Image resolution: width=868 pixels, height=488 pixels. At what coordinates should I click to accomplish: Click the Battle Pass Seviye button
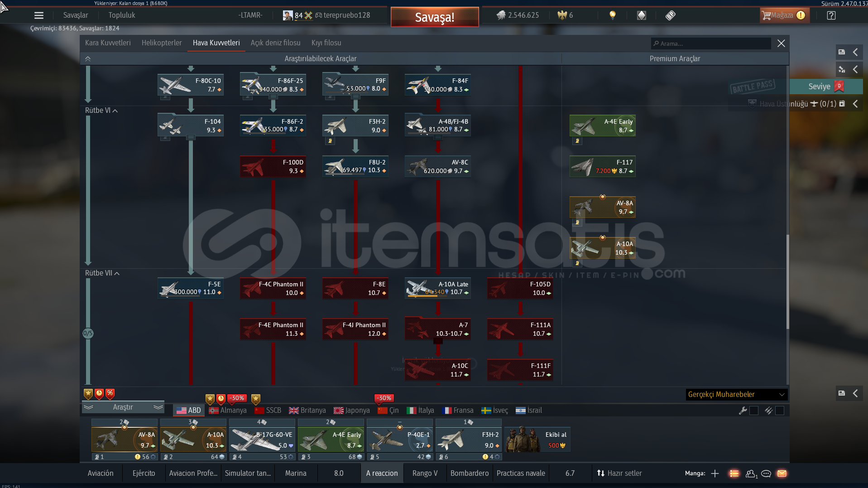[826, 87]
